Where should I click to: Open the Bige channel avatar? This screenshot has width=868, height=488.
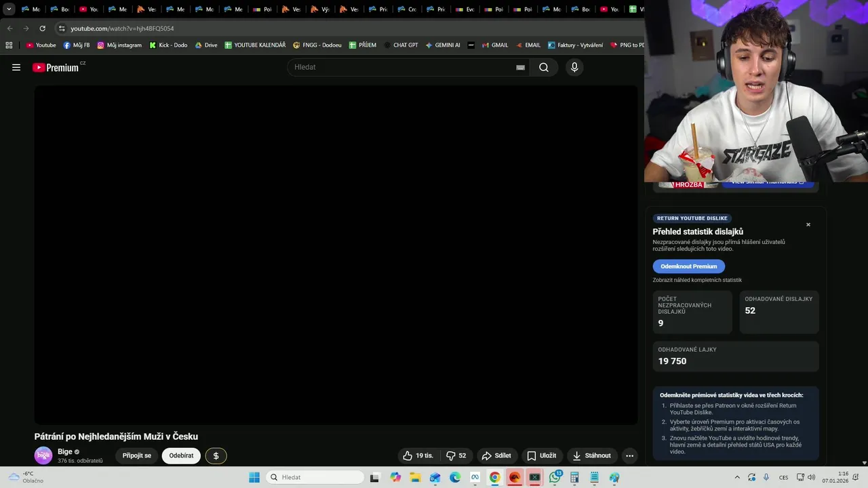(x=43, y=455)
